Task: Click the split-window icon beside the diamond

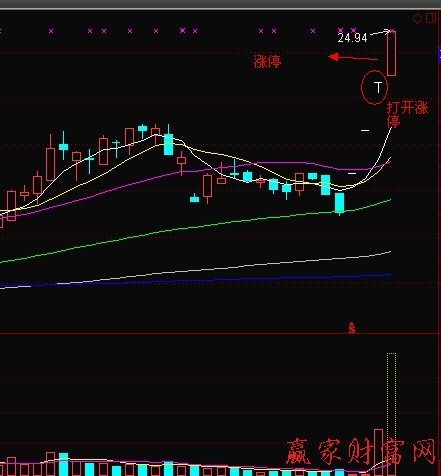Action: coord(431,18)
